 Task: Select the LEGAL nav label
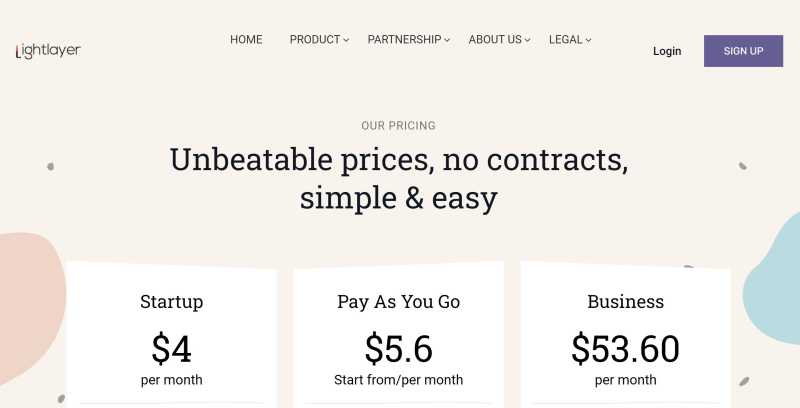(x=565, y=40)
